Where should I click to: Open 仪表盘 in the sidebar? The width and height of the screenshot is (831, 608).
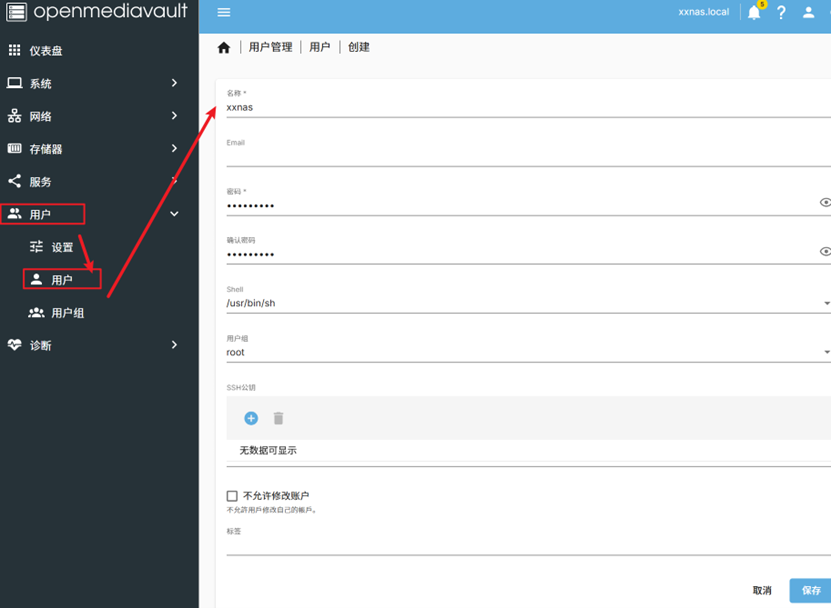46,51
